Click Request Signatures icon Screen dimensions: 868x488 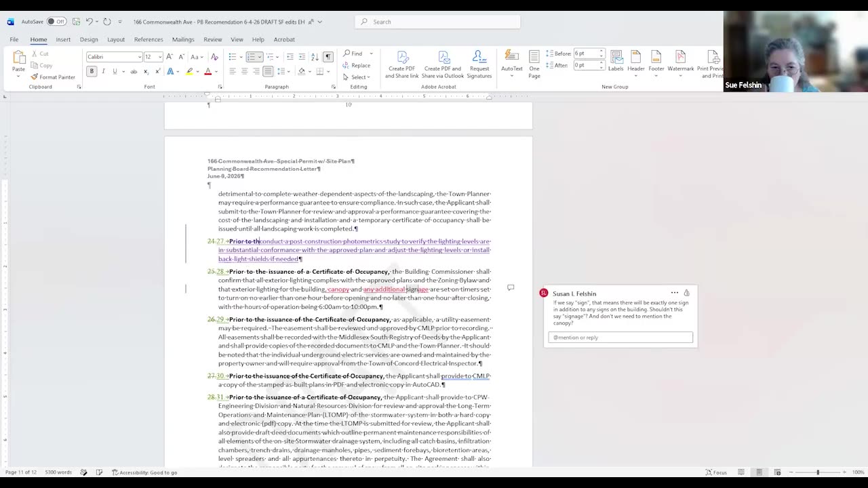click(479, 64)
